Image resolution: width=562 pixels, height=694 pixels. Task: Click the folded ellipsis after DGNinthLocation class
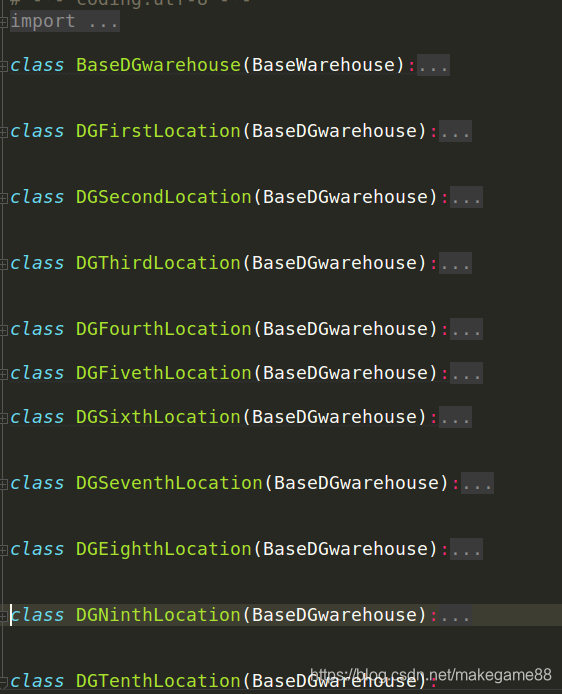click(x=455, y=615)
